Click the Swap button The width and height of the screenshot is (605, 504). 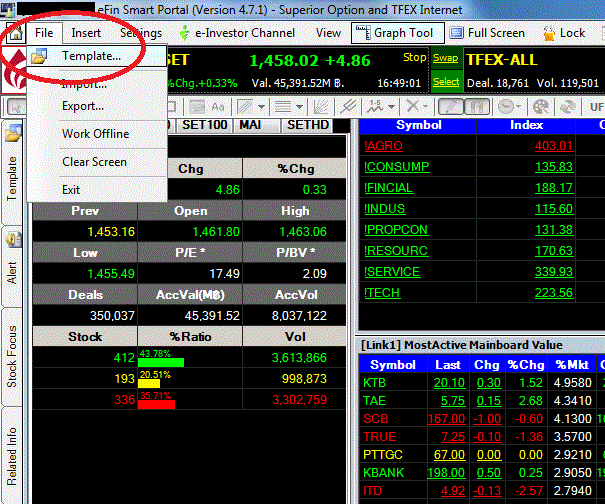446,58
